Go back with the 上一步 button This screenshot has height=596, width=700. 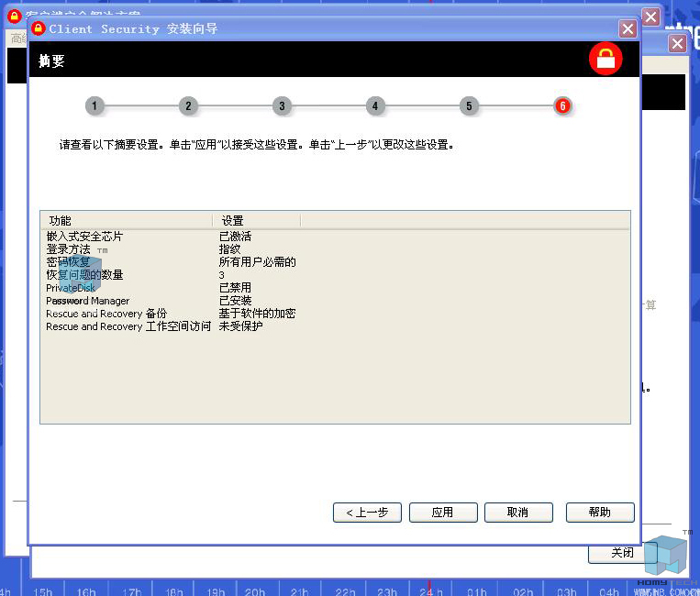[x=367, y=513]
